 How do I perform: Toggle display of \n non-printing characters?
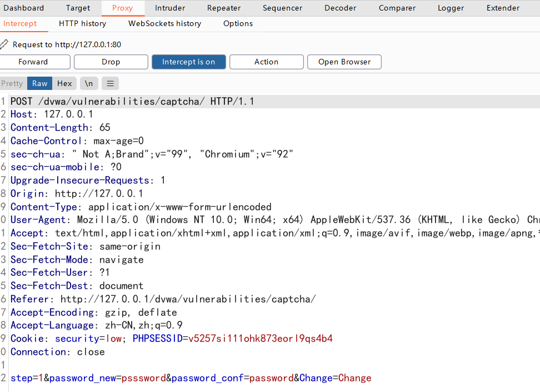89,83
